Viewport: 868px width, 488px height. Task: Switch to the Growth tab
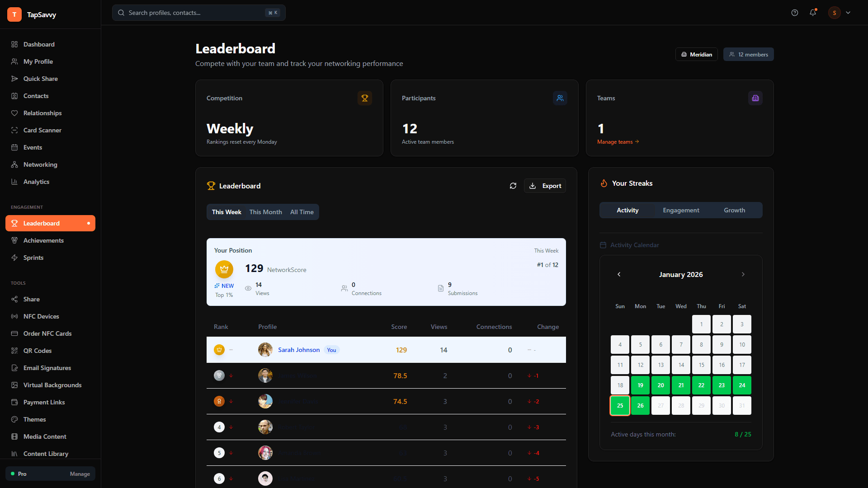[x=734, y=210]
